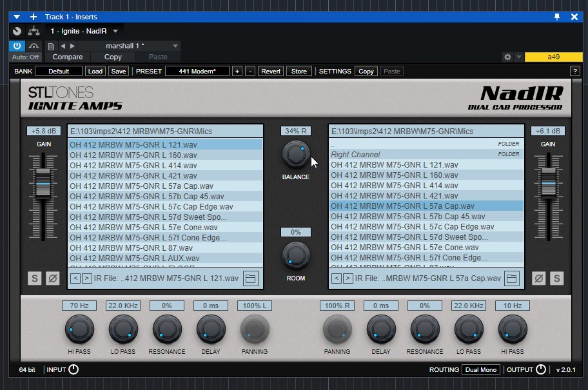Add a preset with the plus button

237,72
